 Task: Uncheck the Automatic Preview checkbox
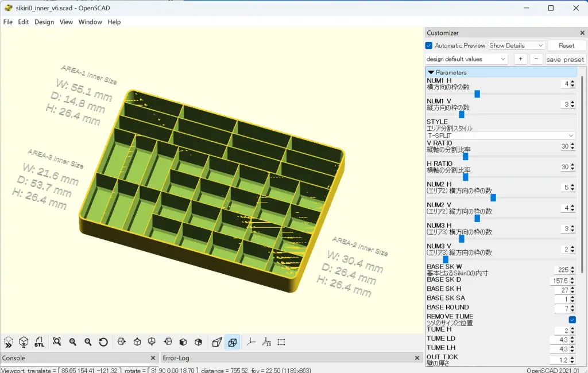(429, 45)
